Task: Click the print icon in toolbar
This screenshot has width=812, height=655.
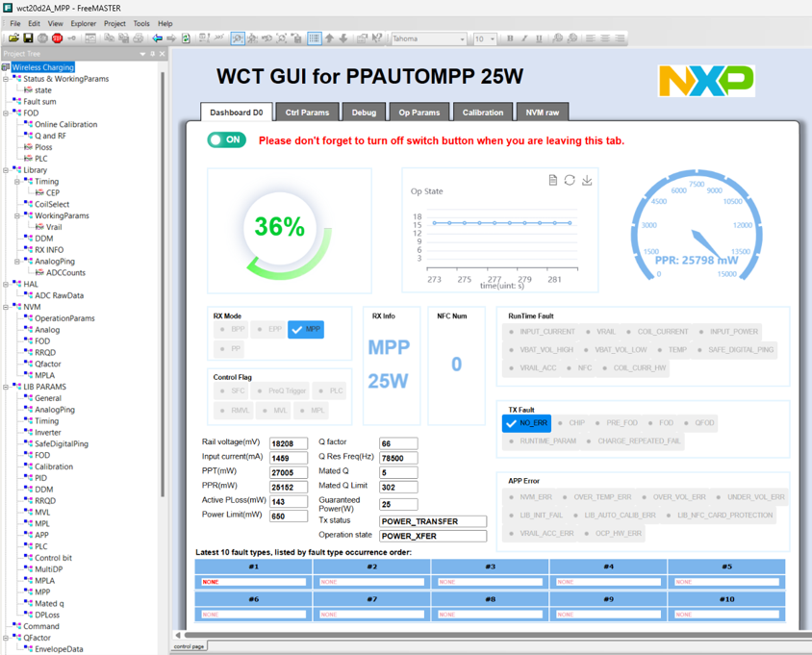Action: (139, 38)
